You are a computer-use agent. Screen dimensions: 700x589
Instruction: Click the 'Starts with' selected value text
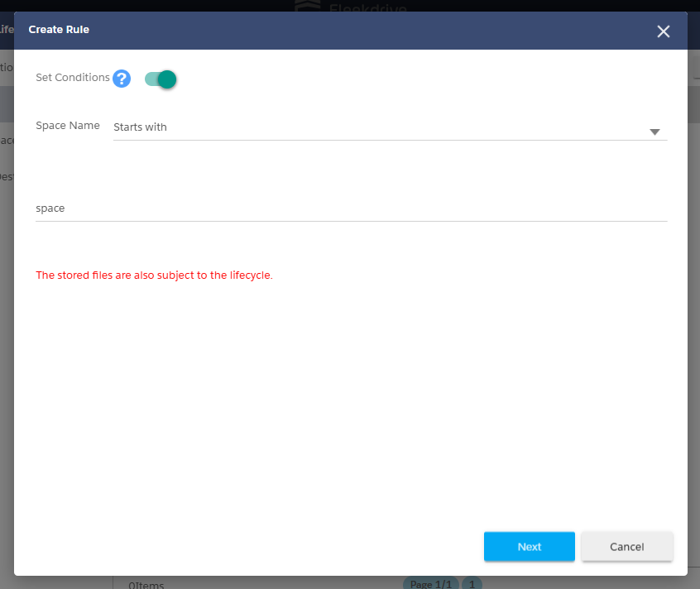click(140, 127)
